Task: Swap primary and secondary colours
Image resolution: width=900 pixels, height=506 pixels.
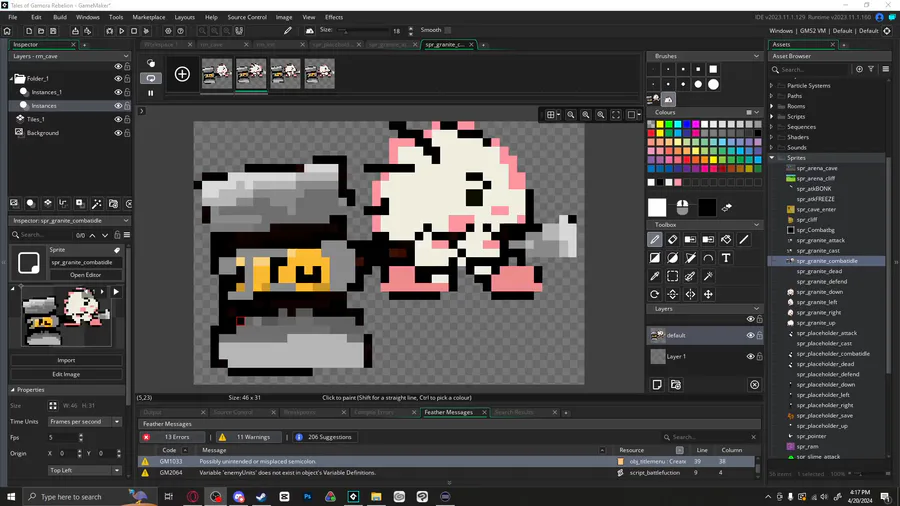Action: (x=727, y=208)
